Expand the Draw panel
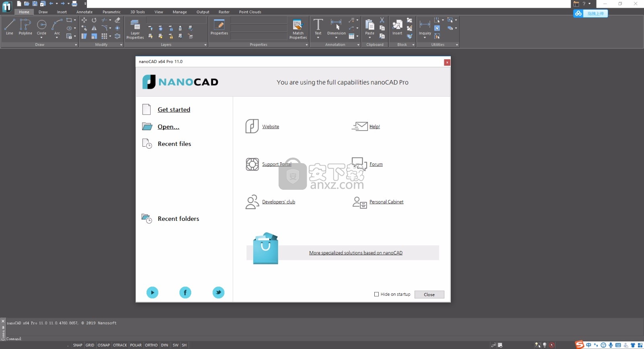Viewport: 644px width, 349px height. 76,45
